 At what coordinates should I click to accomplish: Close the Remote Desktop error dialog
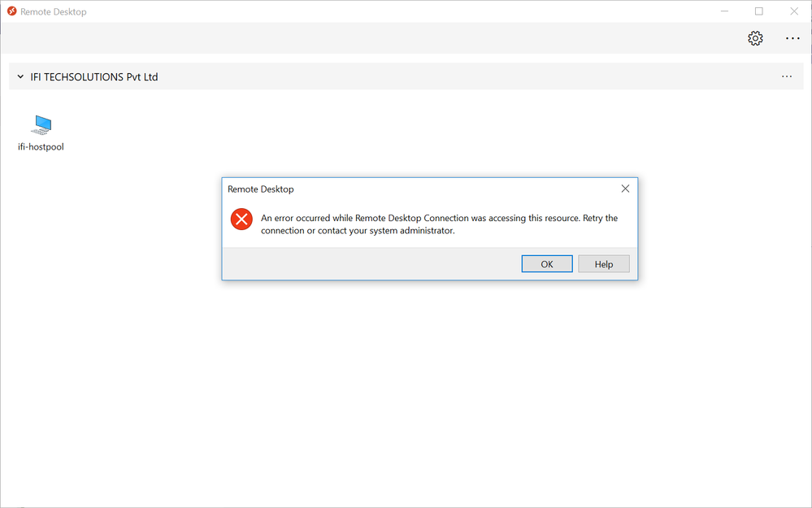tap(625, 189)
